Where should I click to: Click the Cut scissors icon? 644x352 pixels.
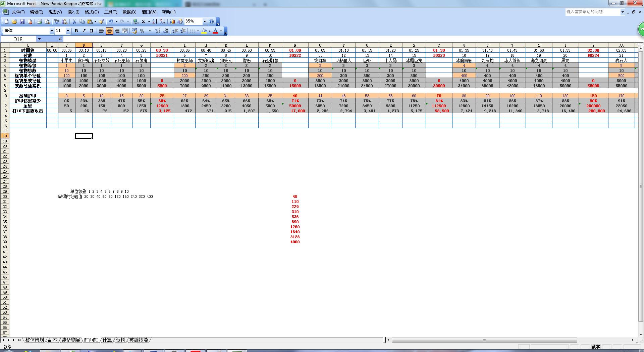click(74, 21)
